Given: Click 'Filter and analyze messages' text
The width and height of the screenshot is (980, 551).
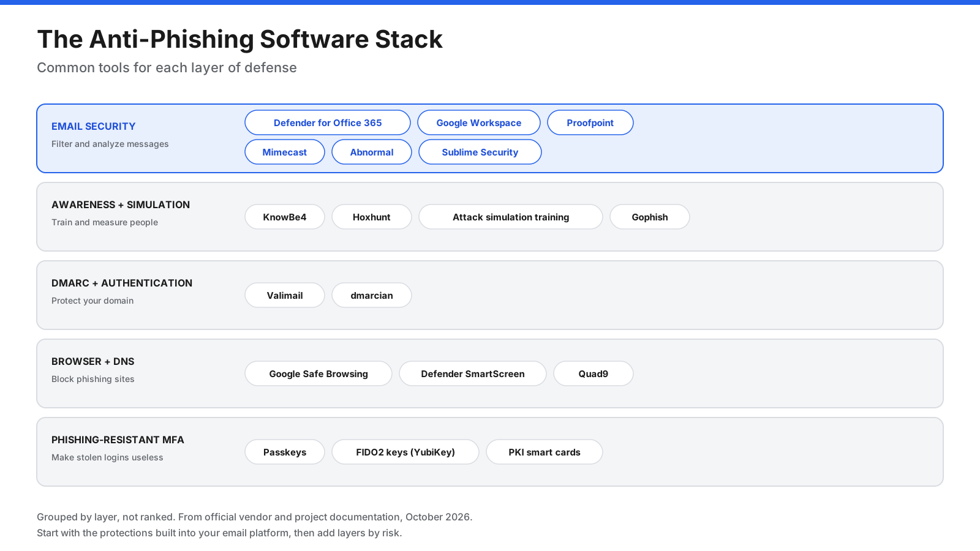Looking at the screenshot, I should [x=110, y=144].
